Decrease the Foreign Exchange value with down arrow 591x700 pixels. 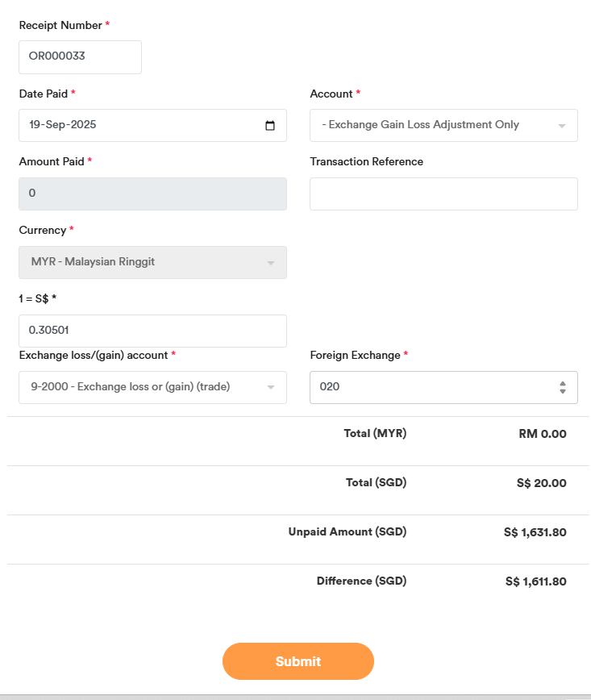(x=562, y=391)
